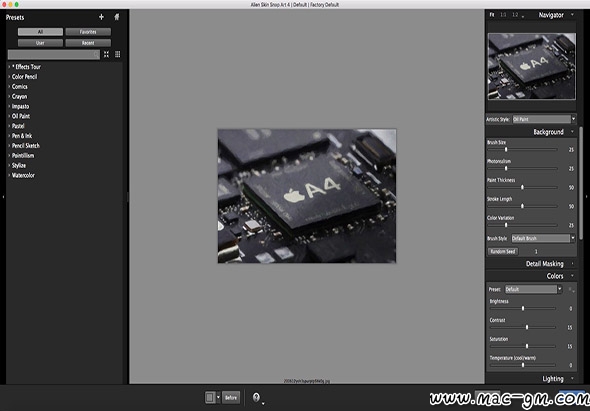Click the add preset plus icon
The height and width of the screenshot is (411, 590).
click(101, 17)
